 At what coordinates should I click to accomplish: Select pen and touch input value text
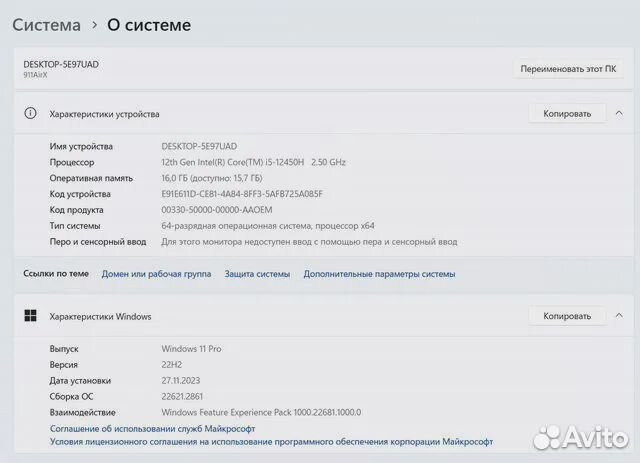(x=309, y=242)
